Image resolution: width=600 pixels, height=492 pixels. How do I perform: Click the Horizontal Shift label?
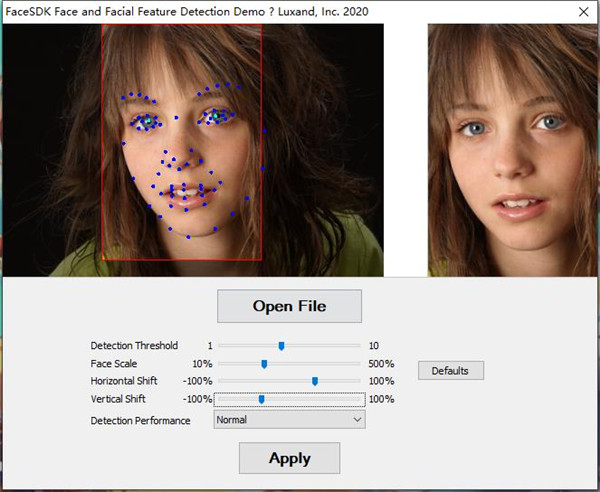tap(125, 381)
